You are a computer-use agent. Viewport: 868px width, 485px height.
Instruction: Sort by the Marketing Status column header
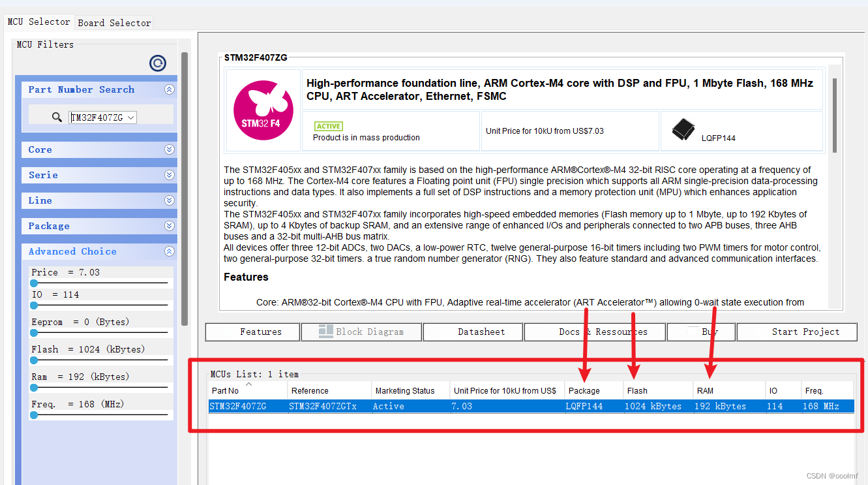click(410, 390)
